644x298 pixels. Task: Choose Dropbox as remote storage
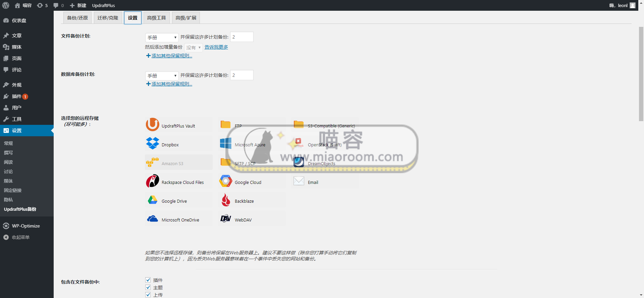[179, 144]
